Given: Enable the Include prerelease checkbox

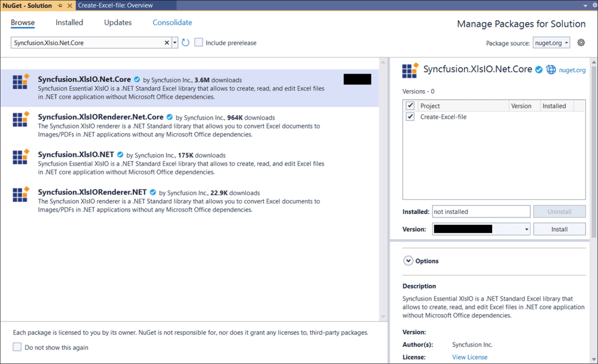Looking at the screenshot, I should coord(199,42).
